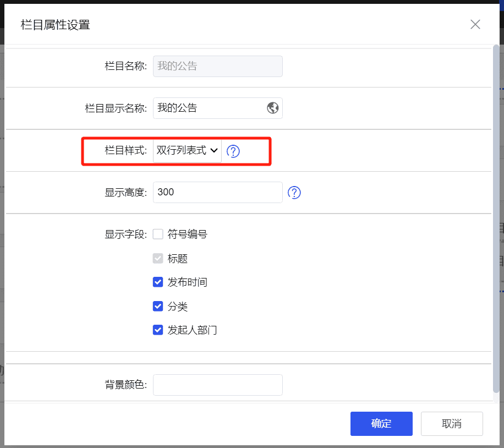504x448 pixels.
Task: Uncheck the 发布时间 checkbox
Action: pos(158,282)
